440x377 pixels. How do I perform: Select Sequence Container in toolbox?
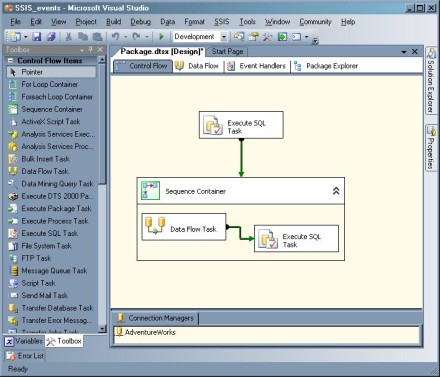52,109
